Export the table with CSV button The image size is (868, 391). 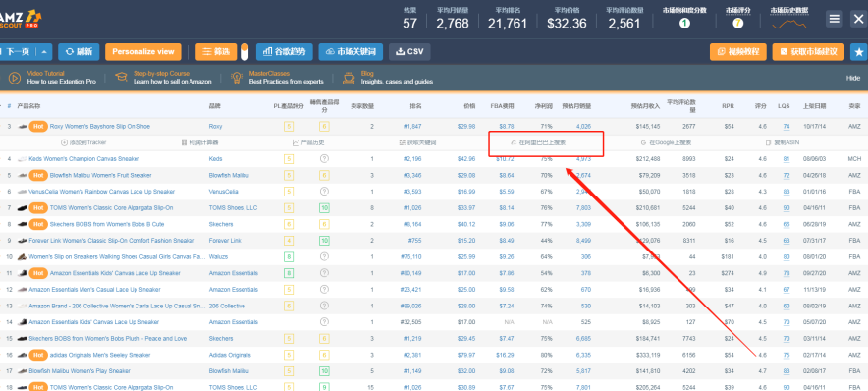[409, 52]
